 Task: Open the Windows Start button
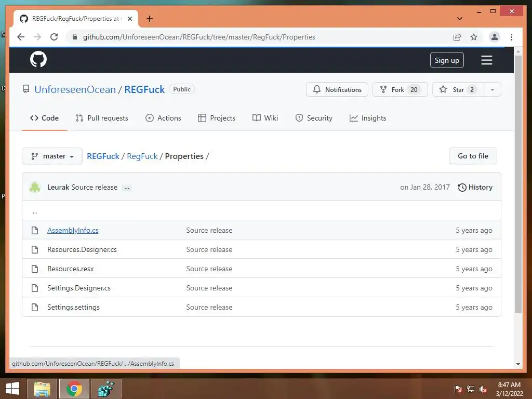click(12, 389)
